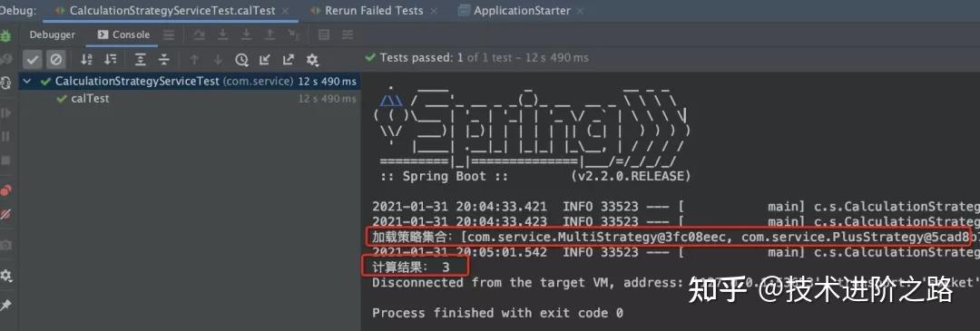The width and height of the screenshot is (980, 331).
Task: Click the thread dump camera icon
Action: pyautogui.click(x=6, y=245)
